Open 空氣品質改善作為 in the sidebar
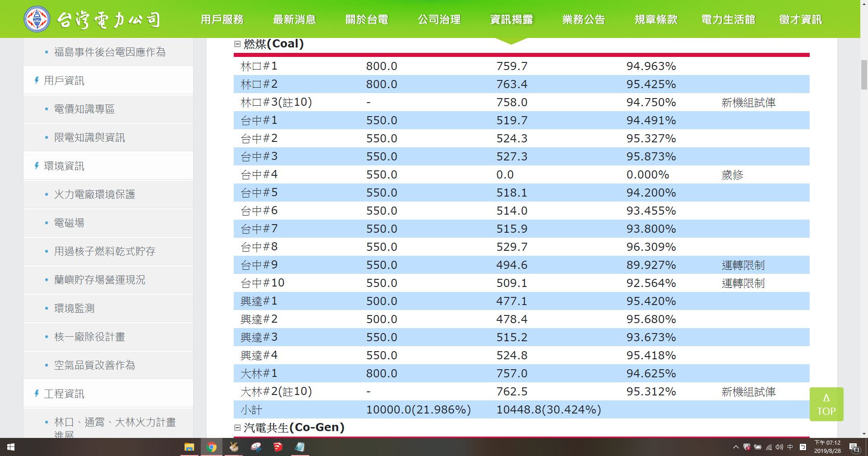 point(94,365)
